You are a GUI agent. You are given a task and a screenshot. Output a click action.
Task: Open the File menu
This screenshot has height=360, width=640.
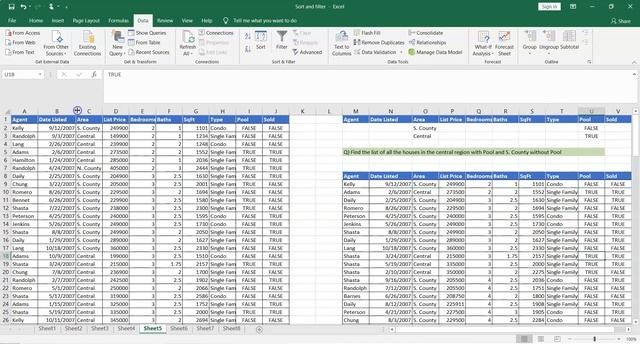click(12, 20)
